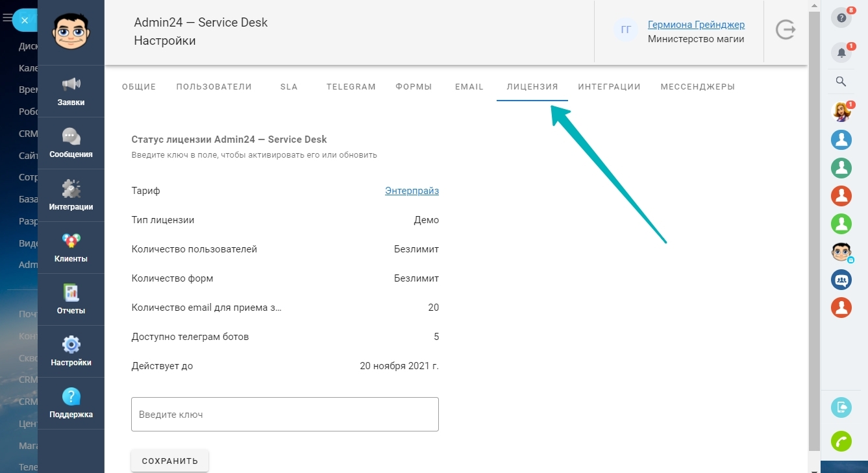Switch to the Общие tab

139,87
